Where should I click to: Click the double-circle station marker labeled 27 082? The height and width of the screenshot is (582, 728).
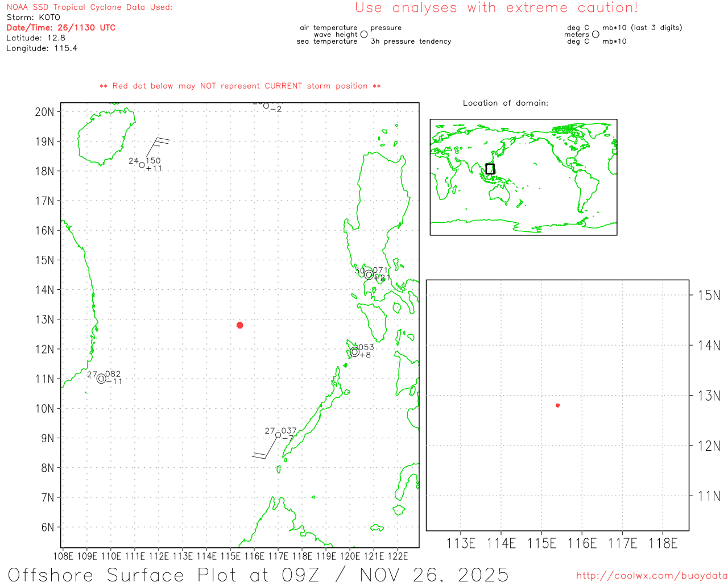(x=101, y=379)
